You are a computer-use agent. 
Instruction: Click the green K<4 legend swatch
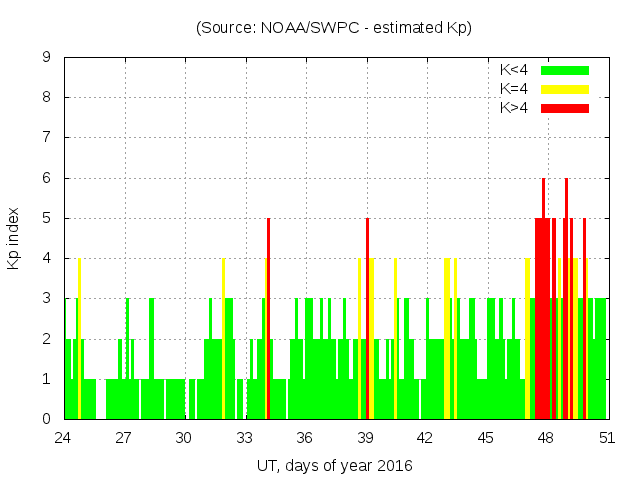pos(565,71)
